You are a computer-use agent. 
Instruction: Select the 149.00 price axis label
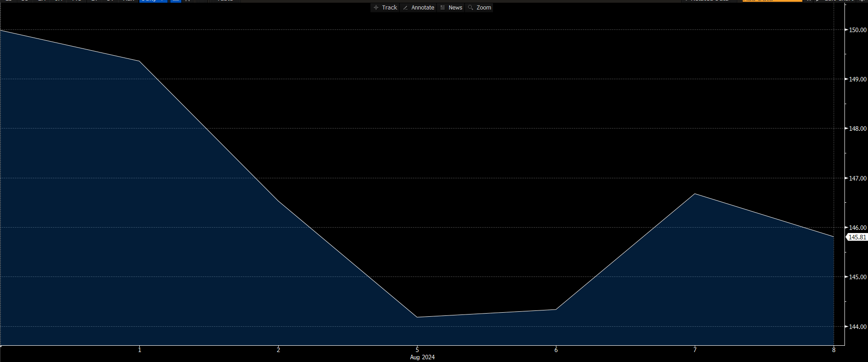click(x=858, y=79)
